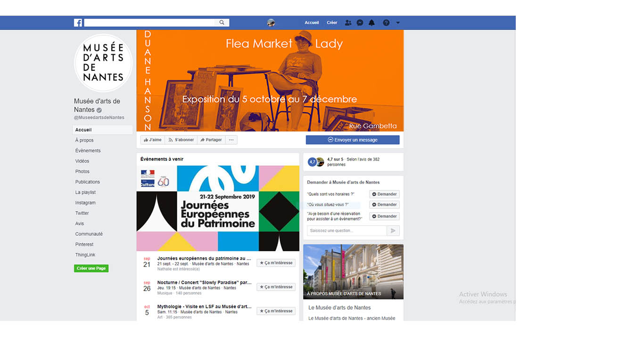Mark interest in the Mythologie LSF event
The image size is (644, 362).
pyautogui.click(x=276, y=311)
